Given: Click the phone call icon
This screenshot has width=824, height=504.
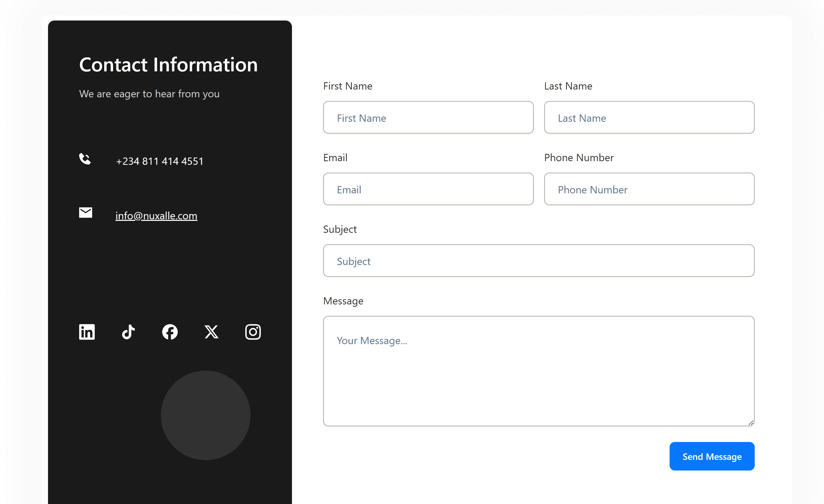Looking at the screenshot, I should pos(85,159).
